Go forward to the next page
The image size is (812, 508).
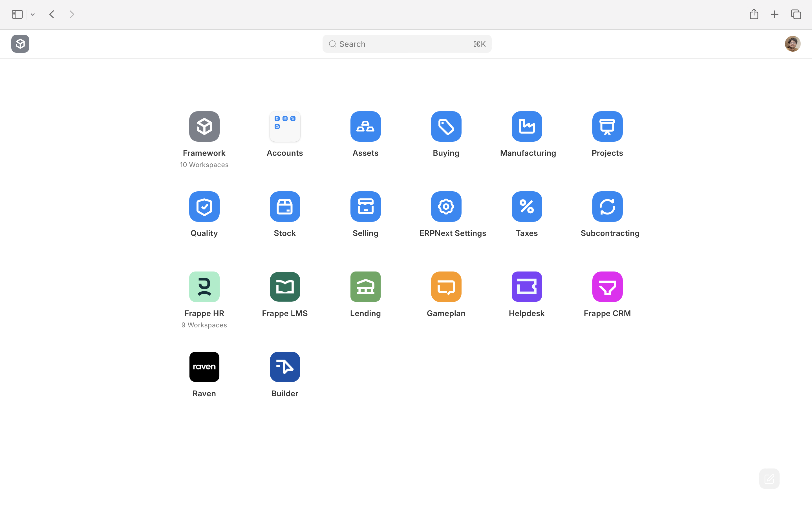[71, 14]
